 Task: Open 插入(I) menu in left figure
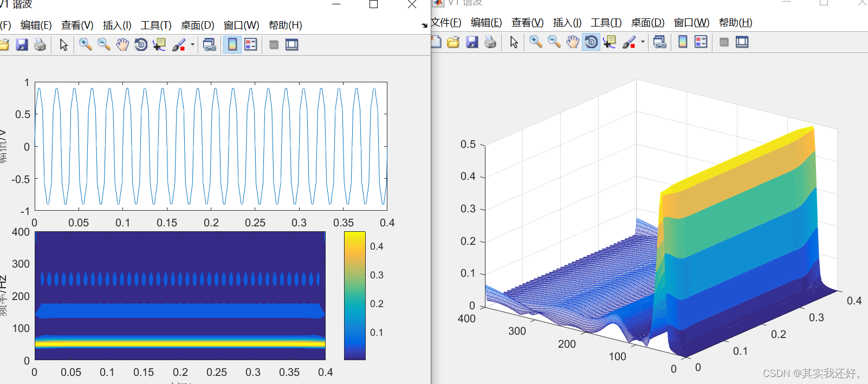[117, 25]
